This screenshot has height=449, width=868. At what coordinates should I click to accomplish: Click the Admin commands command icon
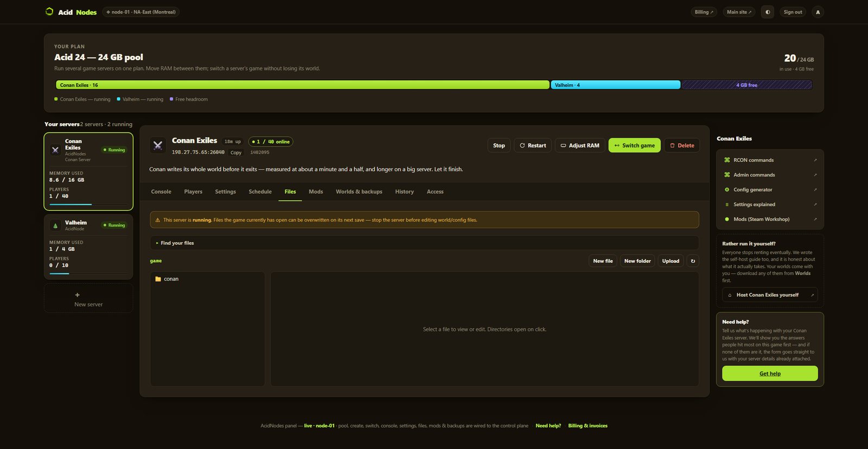[x=727, y=175]
